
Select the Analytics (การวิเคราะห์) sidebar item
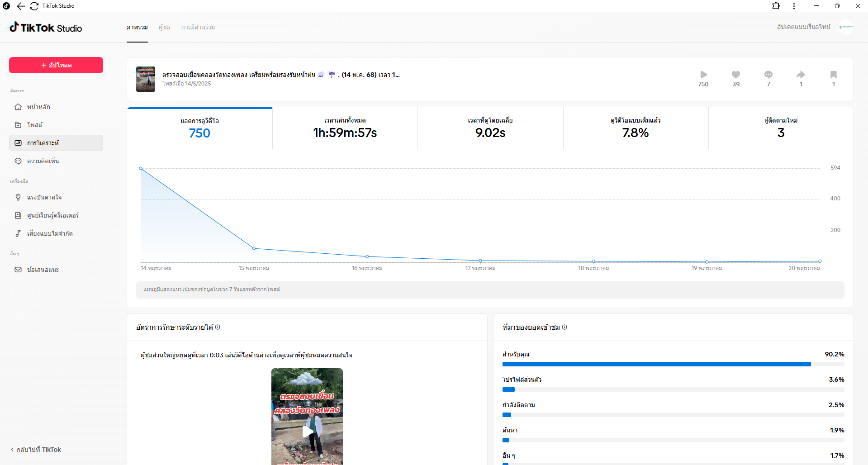click(x=56, y=143)
